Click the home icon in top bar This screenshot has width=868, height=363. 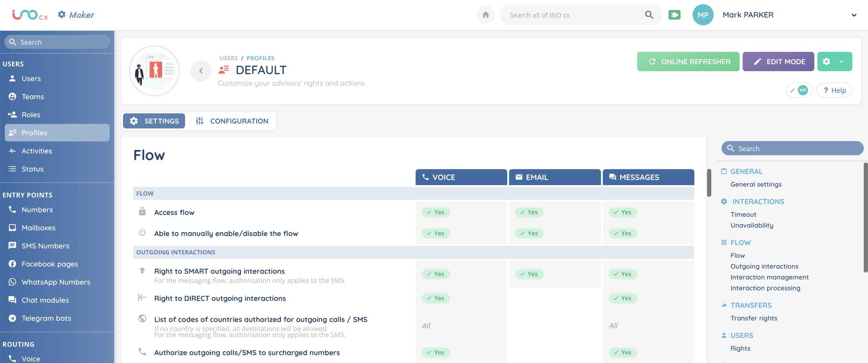(x=486, y=15)
